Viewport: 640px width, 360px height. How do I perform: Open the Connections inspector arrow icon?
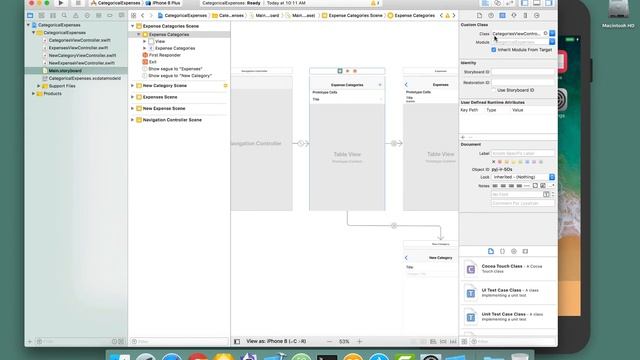click(537, 16)
